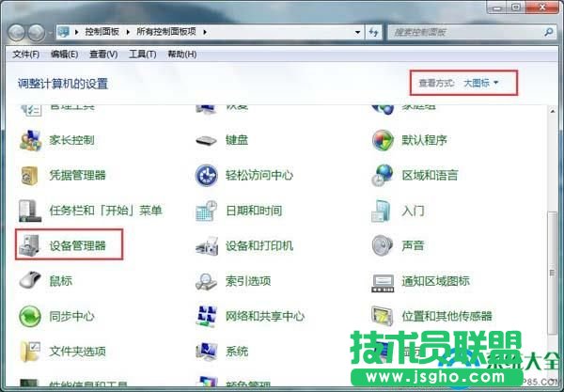Open the 设备和打印机 icon
This screenshot has width=564, height=392.
(207, 246)
